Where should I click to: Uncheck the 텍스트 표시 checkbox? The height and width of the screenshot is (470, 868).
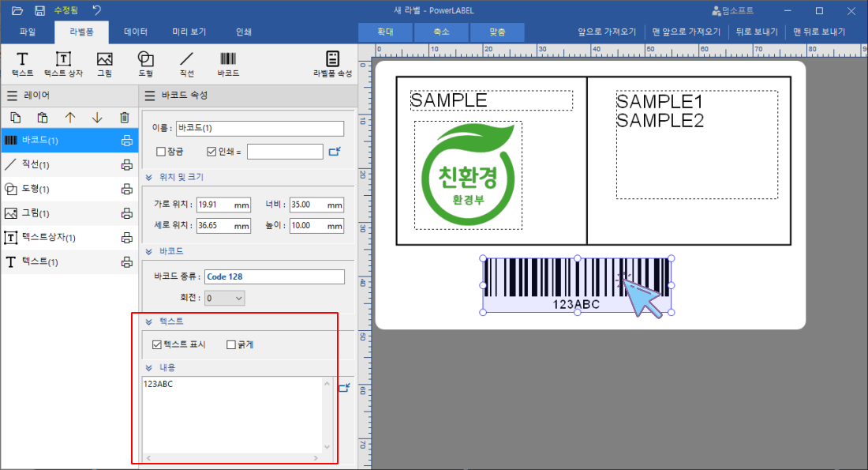[155, 344]
